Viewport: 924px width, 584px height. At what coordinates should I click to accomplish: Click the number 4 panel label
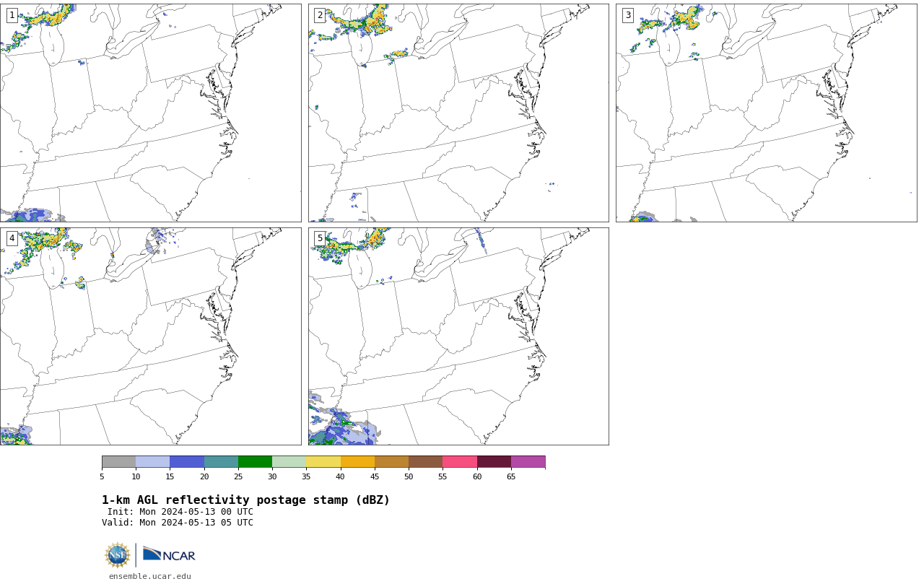click(x=12, y=238)
